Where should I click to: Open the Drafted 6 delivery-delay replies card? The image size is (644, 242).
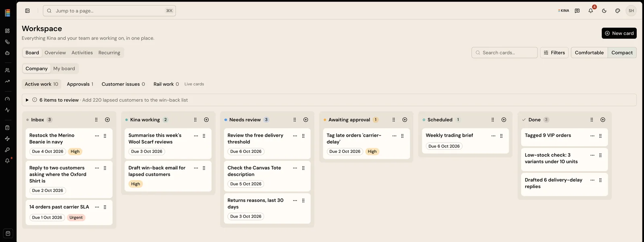(564, 184)
